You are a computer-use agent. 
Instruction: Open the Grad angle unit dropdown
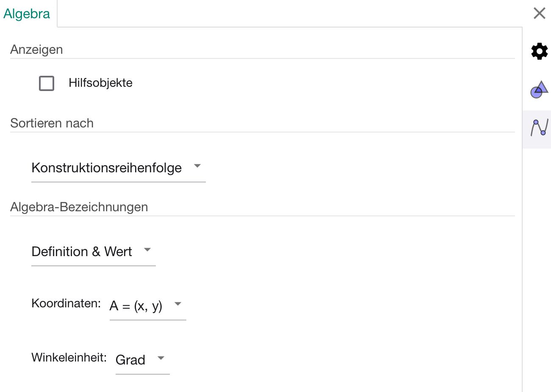[x=142, y=360]
